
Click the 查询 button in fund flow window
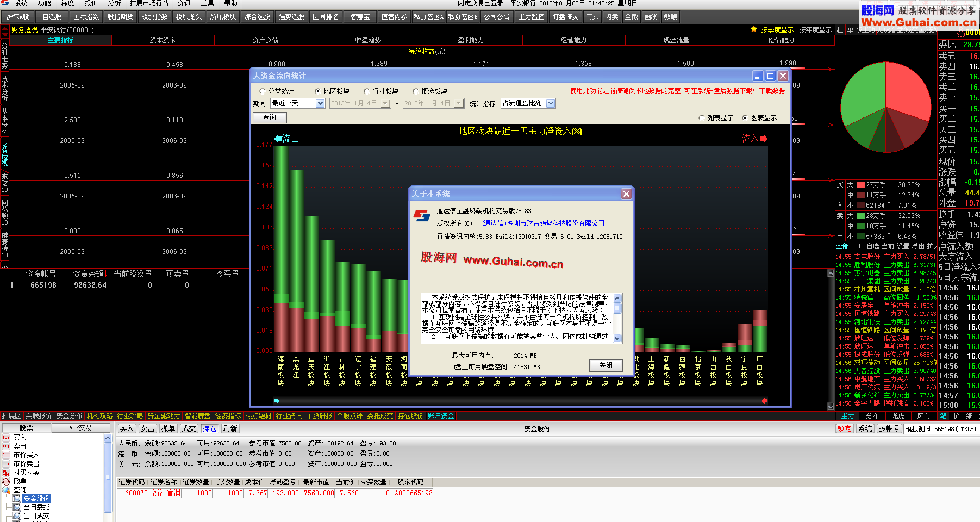pos(270,117)
